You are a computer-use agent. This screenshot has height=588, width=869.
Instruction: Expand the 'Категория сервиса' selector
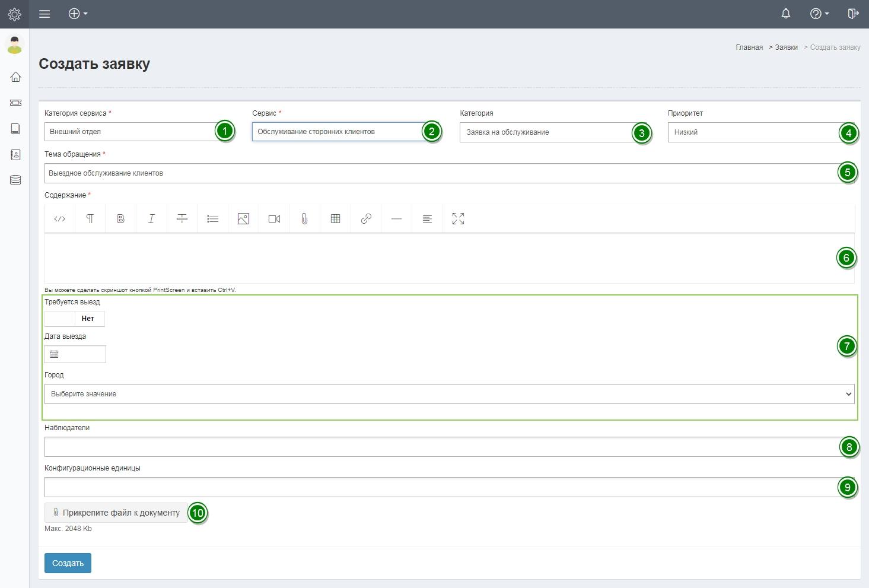(129, 132)
